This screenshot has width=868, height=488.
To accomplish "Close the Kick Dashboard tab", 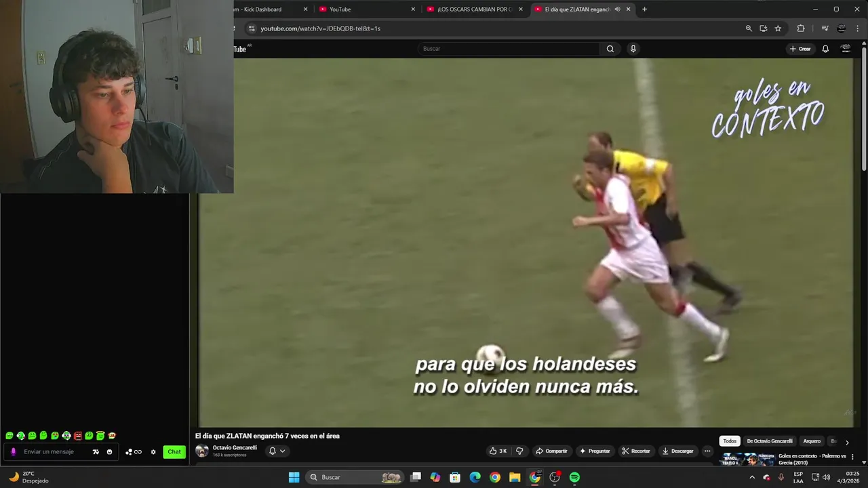I will (305, 9).
